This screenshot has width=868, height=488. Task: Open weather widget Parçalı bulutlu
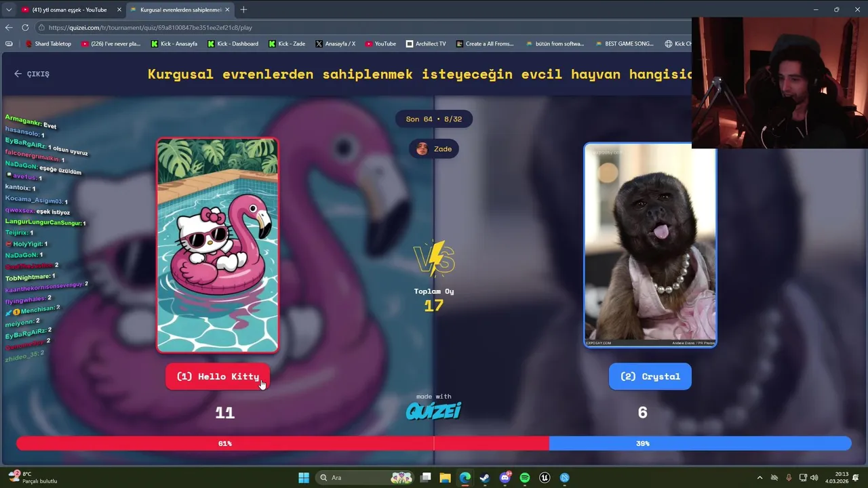point(33,478)
